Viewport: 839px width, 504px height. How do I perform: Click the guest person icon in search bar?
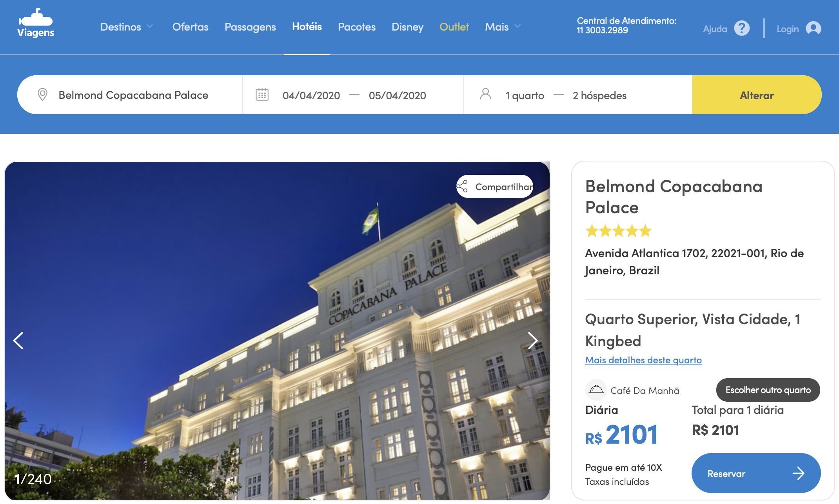point(485,94)
